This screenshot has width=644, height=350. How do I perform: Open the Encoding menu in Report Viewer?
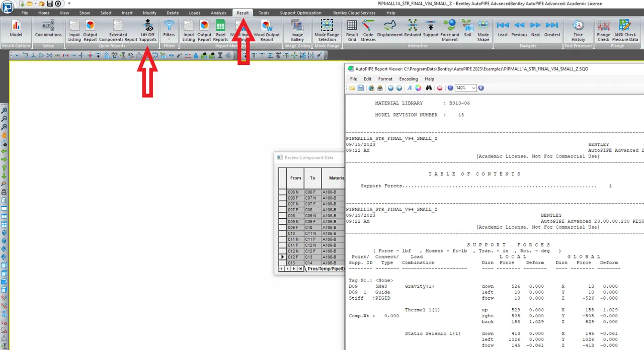409,79
